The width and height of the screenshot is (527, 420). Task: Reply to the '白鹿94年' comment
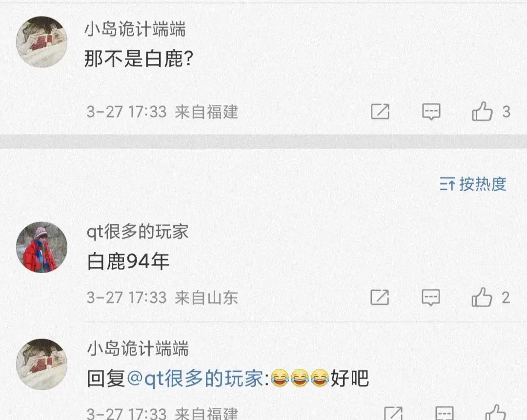[431, 298]
